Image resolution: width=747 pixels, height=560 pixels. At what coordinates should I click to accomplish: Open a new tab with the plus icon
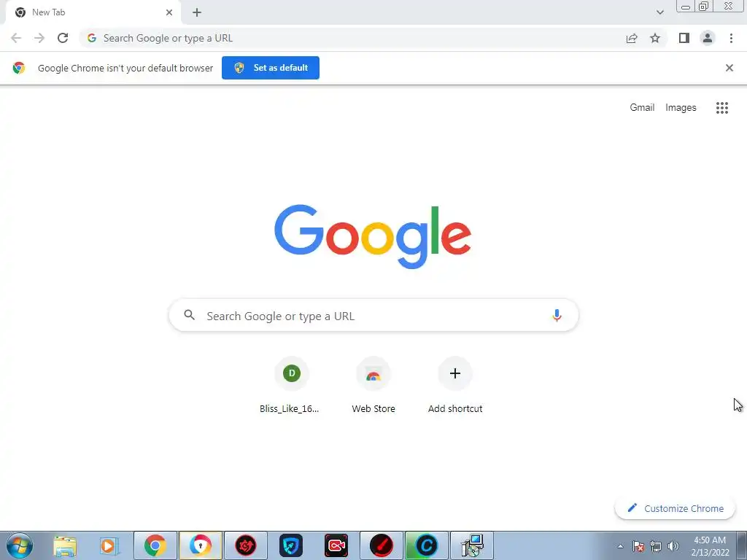pos(197,12)
